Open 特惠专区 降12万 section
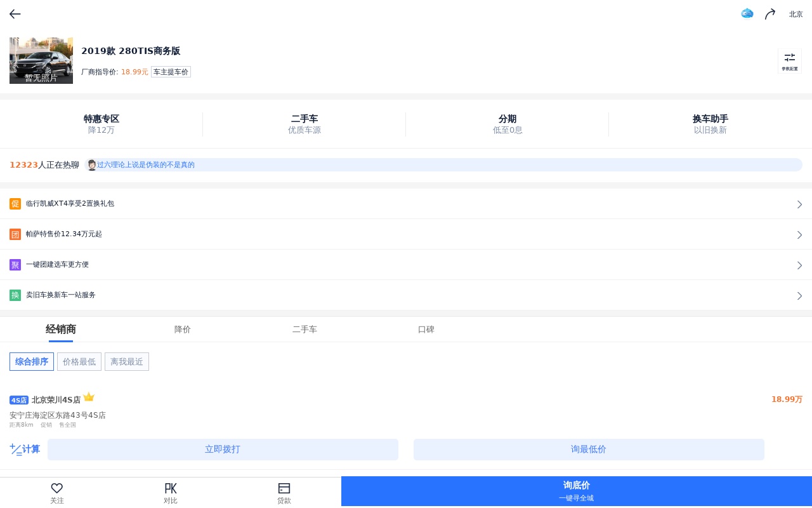 [x=101, y=124]
